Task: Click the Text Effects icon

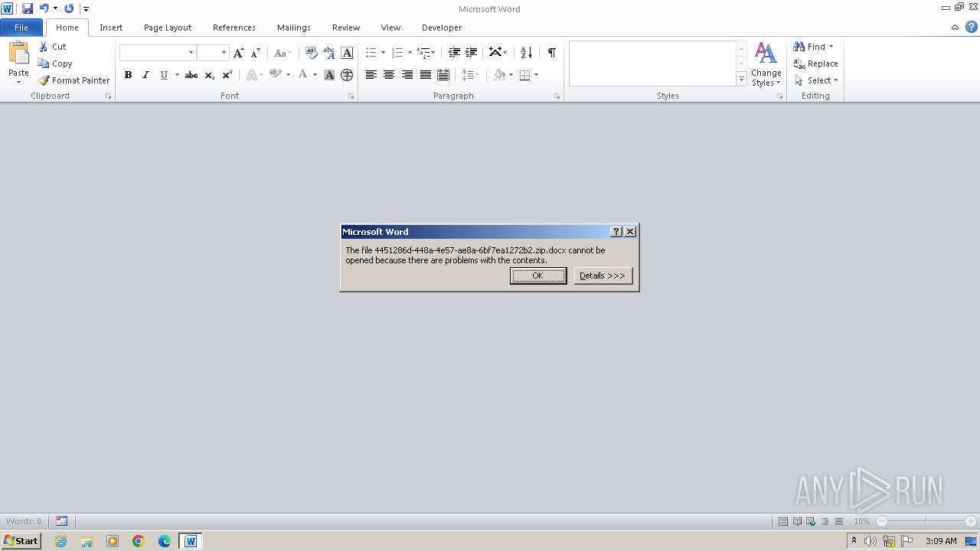Action: pos(251,75)
